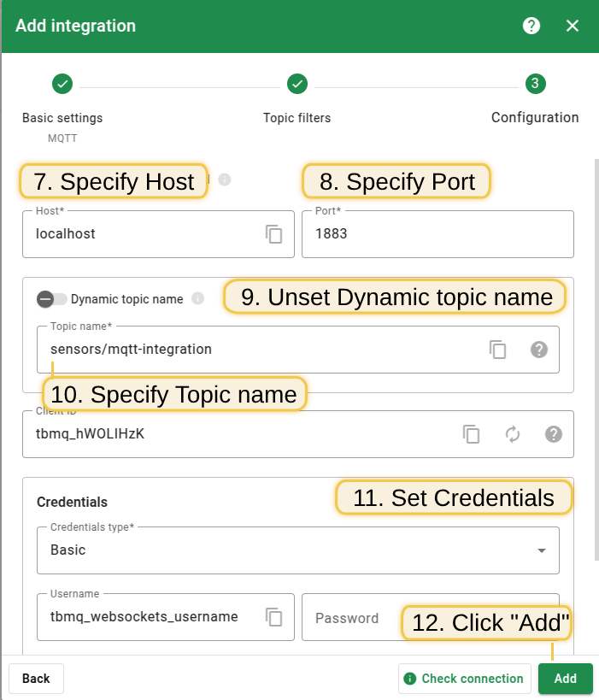The image size is (599, 700).
Task: Select the Configuration step
Action: click(535, 84)
